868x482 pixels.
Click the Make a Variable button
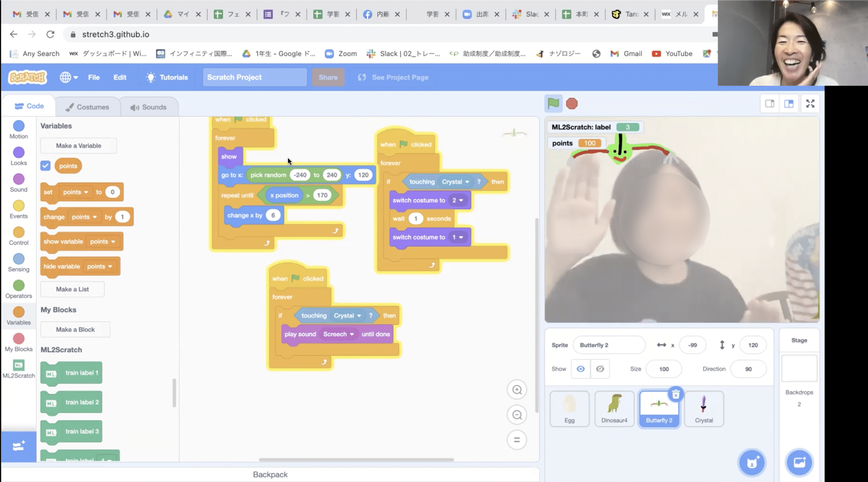click(x=78, y=145)
